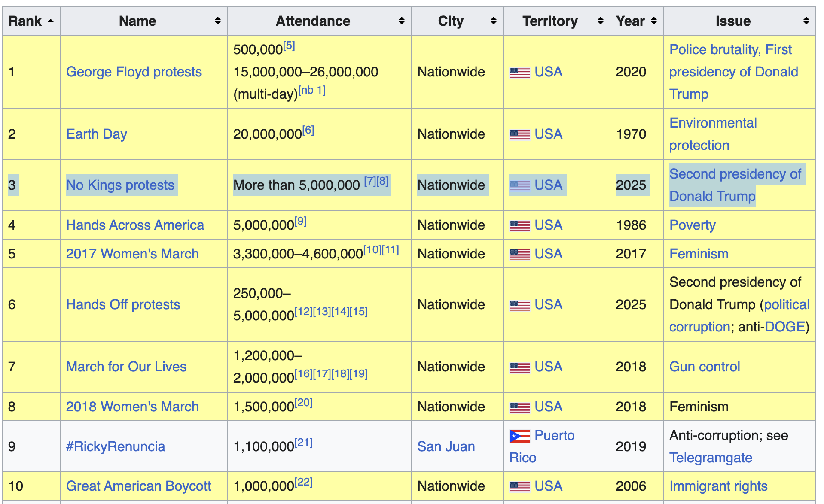Open the Poverty issue link

[693, 225]
